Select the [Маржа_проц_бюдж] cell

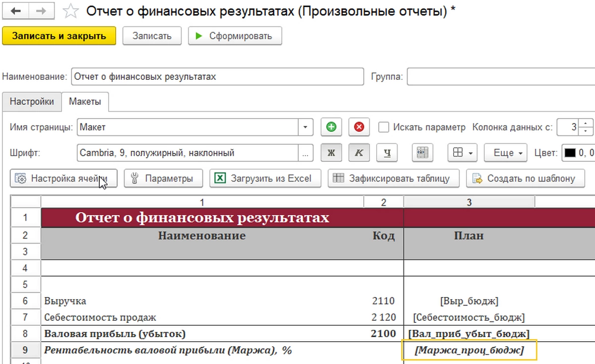point(469,350)
